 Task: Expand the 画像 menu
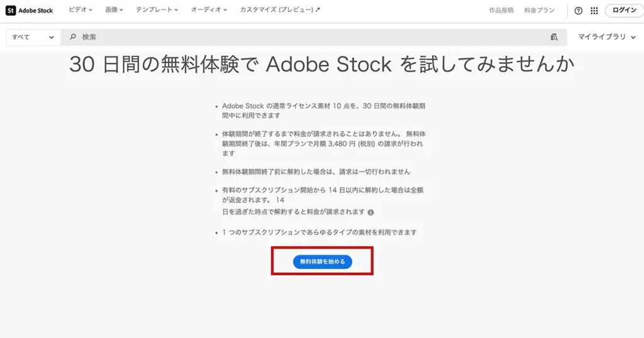[114, 10]
